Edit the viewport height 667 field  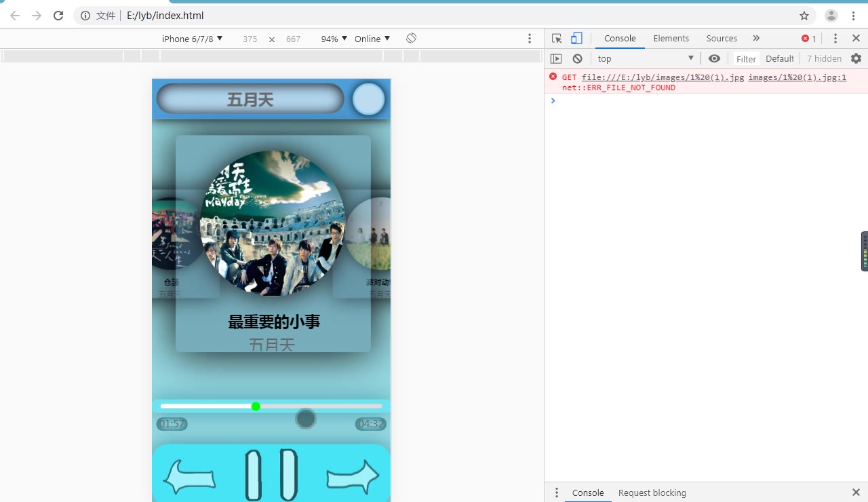tap(293, 39)
